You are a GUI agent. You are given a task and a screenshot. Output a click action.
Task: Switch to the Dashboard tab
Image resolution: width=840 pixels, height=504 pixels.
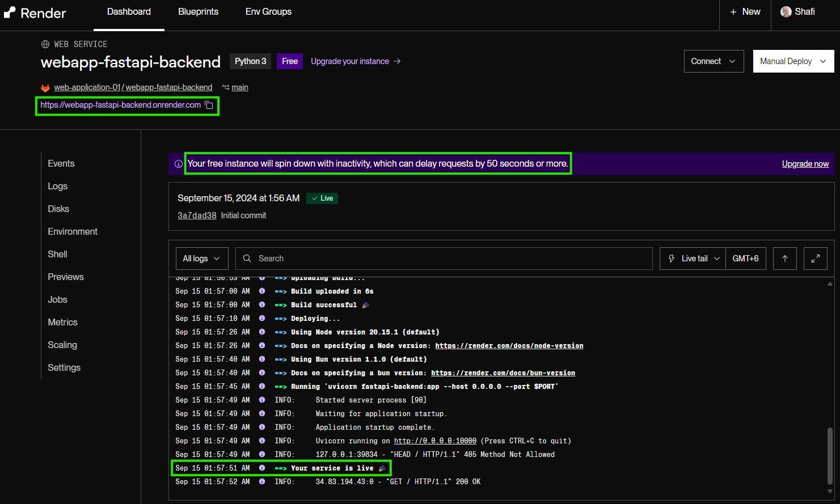pyautogui.click(x=129, y=12)
